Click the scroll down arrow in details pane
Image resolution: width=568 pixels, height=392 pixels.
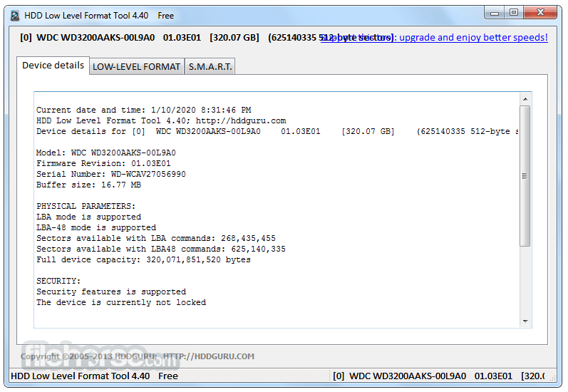click(x=525, y=321)
